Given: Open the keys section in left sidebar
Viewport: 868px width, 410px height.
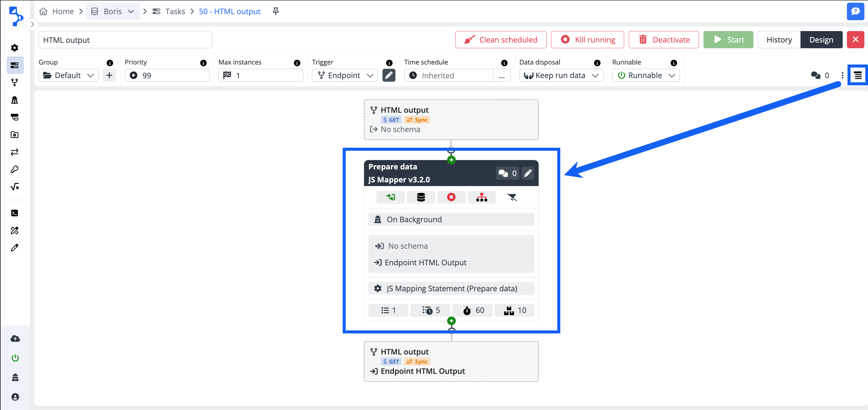Looking at the screenshot, I should pyautogui.click(x=14, y=169).
